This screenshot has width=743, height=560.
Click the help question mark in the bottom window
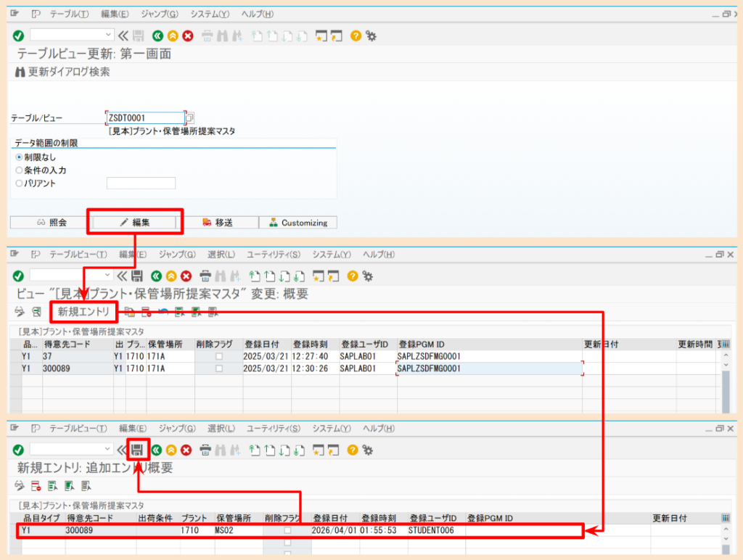point(356,450)
